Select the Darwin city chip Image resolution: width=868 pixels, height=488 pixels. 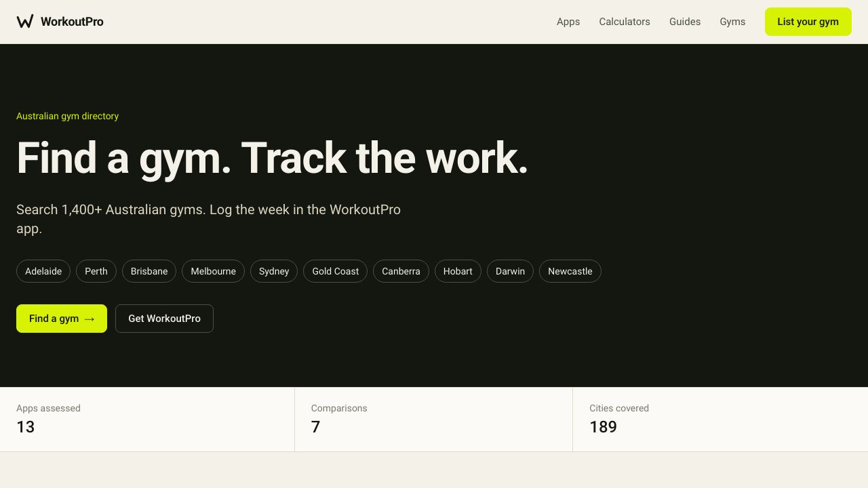coord(510,271)
